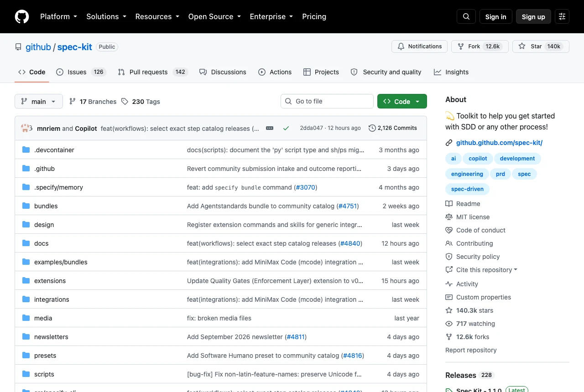Click the people icon beside Contributing
Viewport: 584px width, 392px height.
pyautogui.click(x=449, y=243)
